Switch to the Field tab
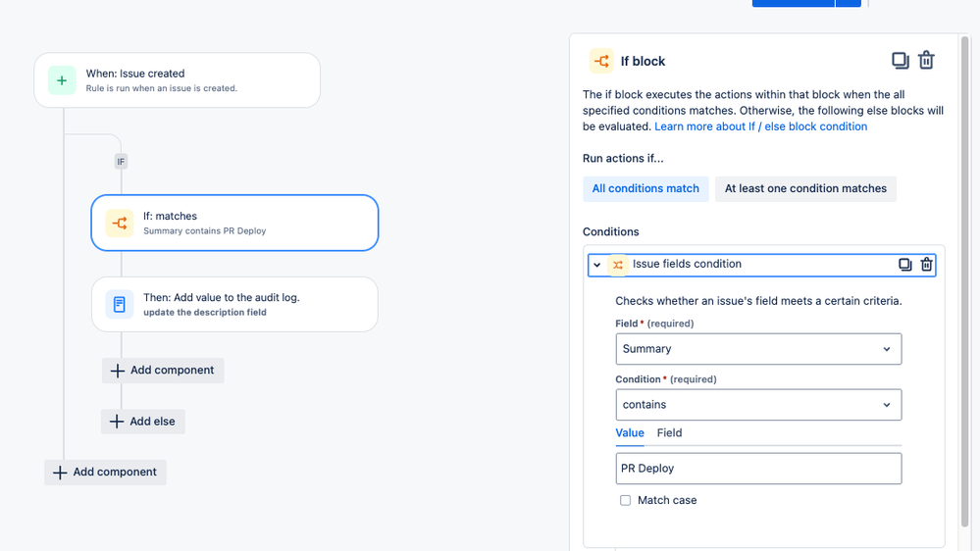The height and width of the screenshot is (551, 980). [669, 433]
